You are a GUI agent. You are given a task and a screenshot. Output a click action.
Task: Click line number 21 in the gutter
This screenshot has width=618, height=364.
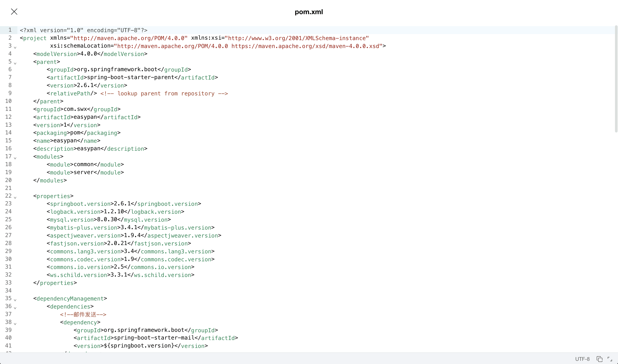click(8, 188)
